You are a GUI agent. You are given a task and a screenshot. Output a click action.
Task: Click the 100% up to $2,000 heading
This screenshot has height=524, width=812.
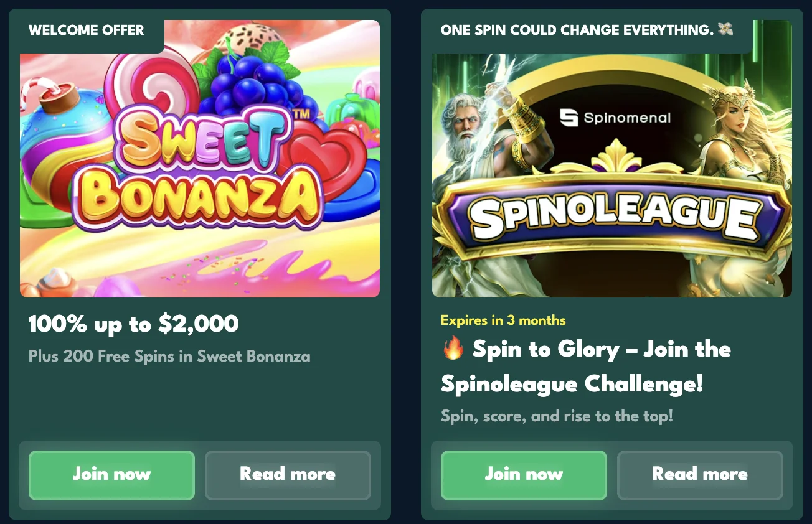(x=132, y=324)
